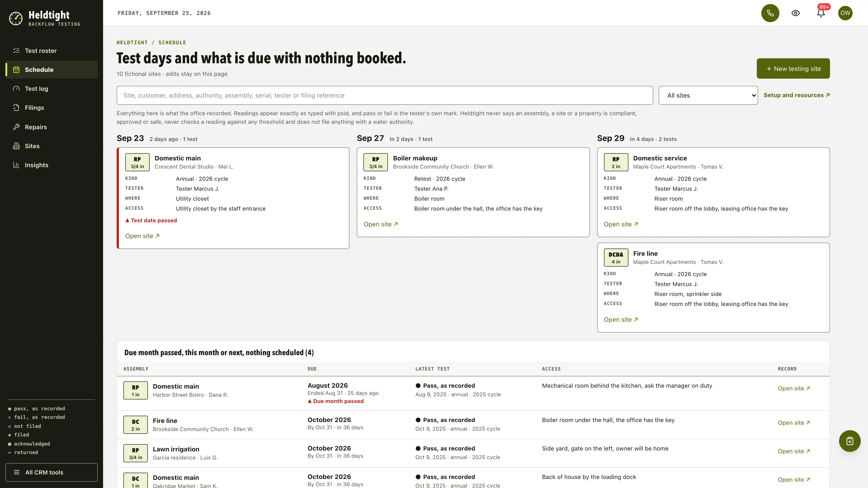Focus the site and customer search field
This screenshot has height=488, width=868.
click(384, 95)
